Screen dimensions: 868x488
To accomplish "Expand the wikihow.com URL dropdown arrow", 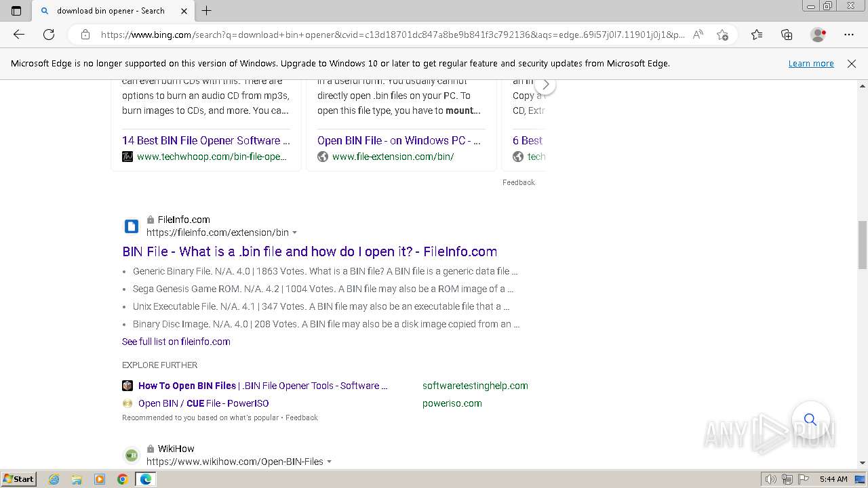I will coord(330,462).
